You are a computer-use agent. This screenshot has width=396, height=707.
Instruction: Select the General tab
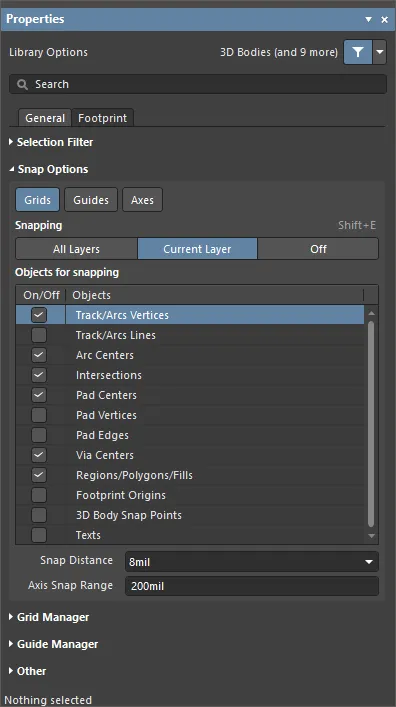click(45, 118)
